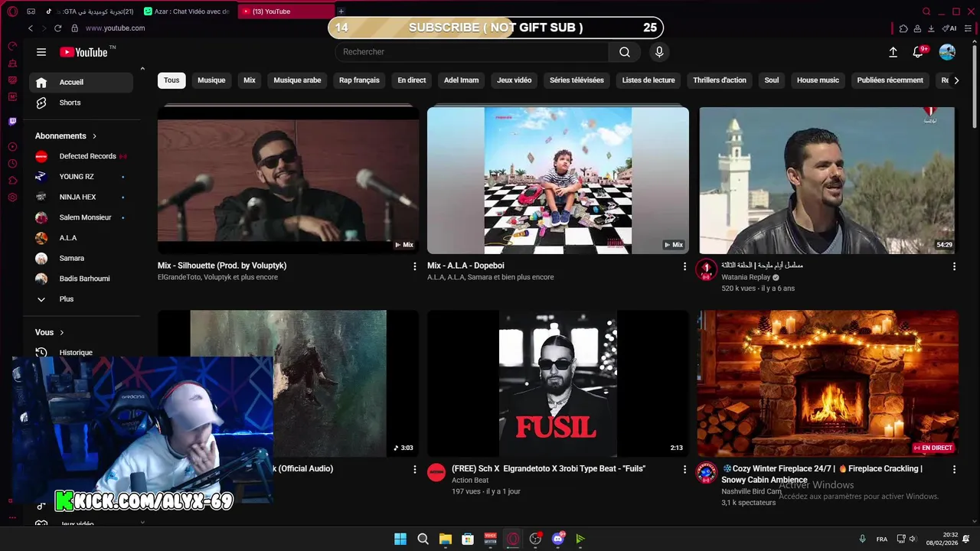This screenshot has height=551, width=980.
Task: Open more options for Mix - A.L.A - Dopeboi
Action: (x=684, y=266)
